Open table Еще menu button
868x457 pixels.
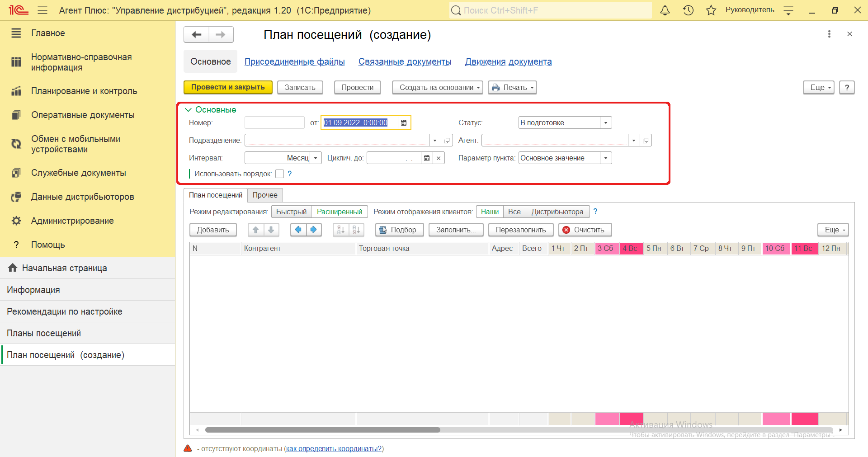833,230
